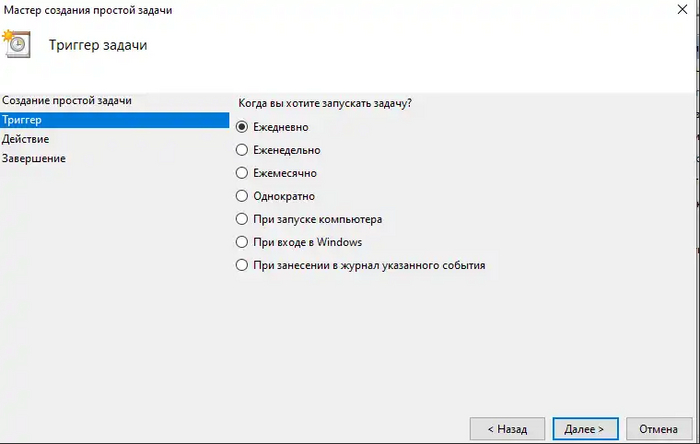Set the trigger to 'Однократно'

click(x=241, y=196)
